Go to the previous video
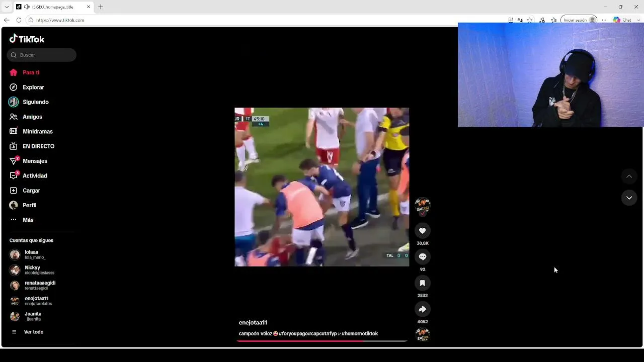Viewport: 644px width, 362px height. click(x=629, y=176)
